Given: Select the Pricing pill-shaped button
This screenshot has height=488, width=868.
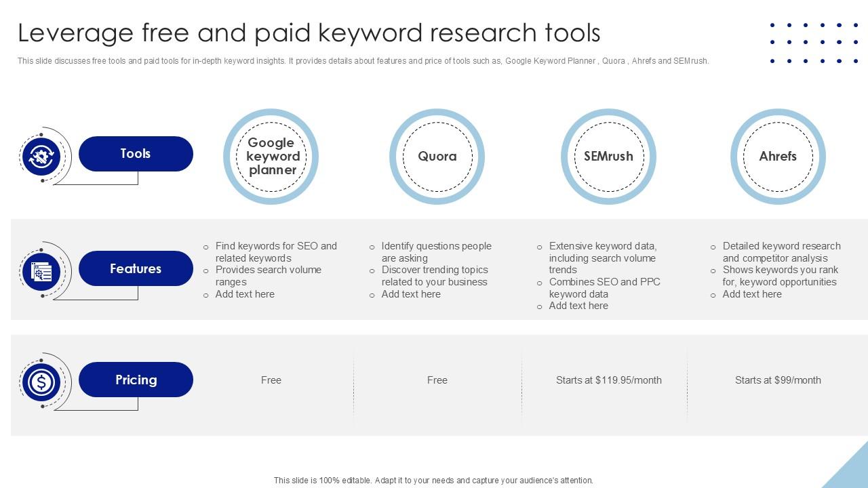Looking at the screenshot, I should [x=136, y=380].
